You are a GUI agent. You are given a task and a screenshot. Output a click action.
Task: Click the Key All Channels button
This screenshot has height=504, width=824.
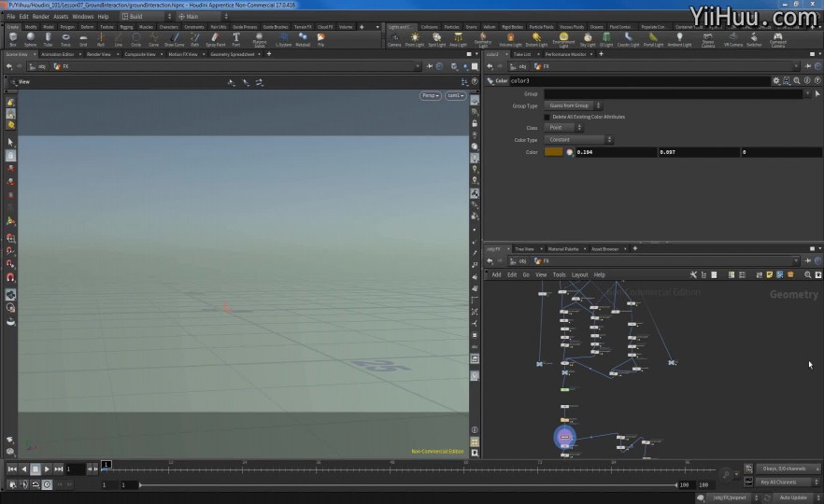(x=779, y=482)
